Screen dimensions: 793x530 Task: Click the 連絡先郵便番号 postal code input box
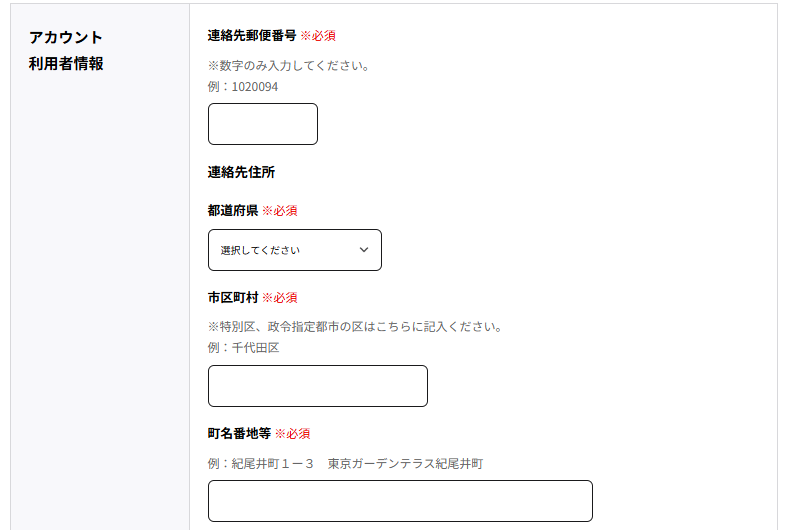point(262,124)
